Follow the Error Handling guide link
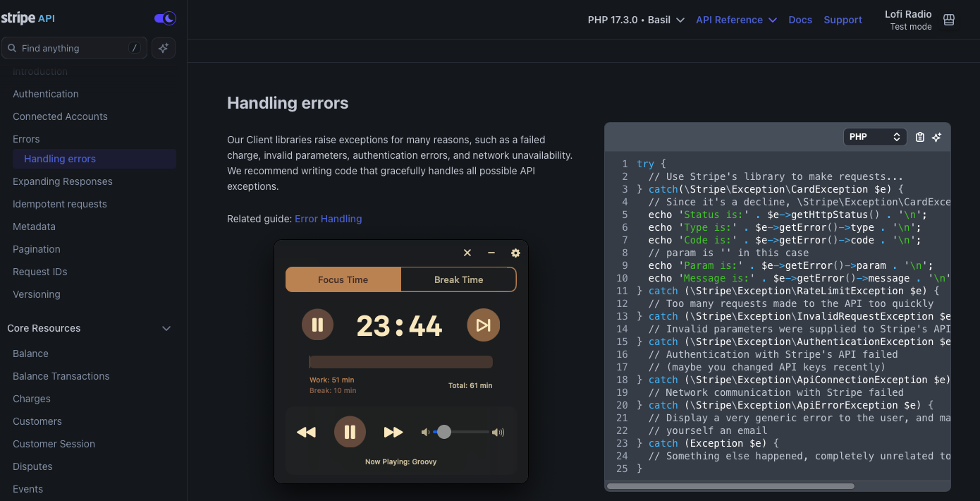Screen dimensions: 980x501 (329, 219)
